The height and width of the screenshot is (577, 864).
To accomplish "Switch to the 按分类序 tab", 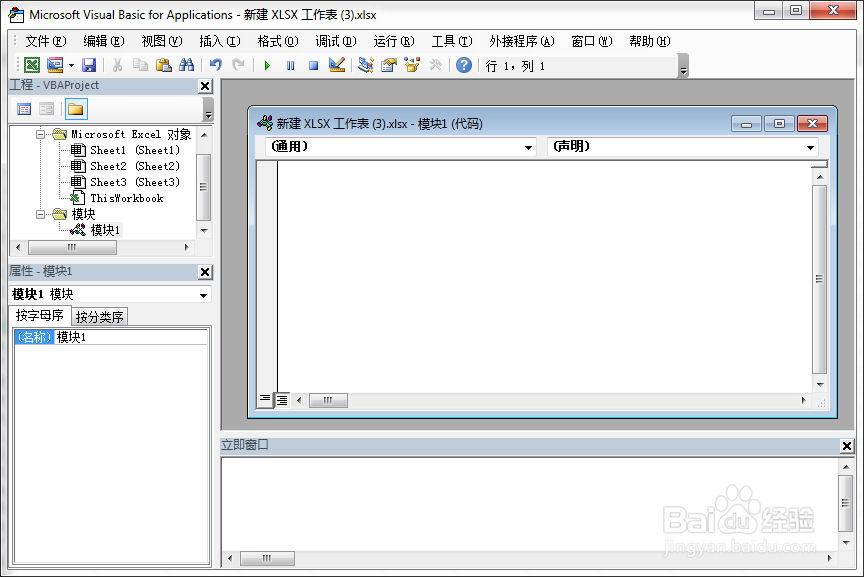I will pyautogui.click(x=100, y=317).
